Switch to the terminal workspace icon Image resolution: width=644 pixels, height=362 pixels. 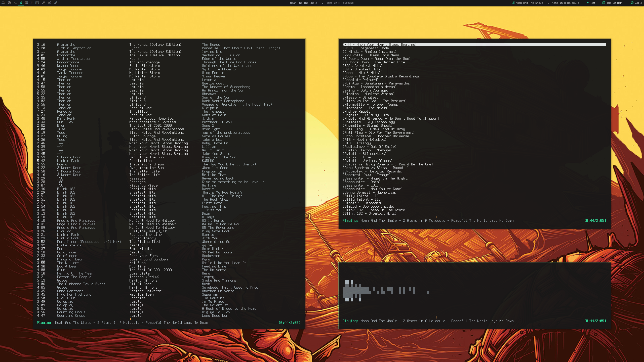(15, 3)
